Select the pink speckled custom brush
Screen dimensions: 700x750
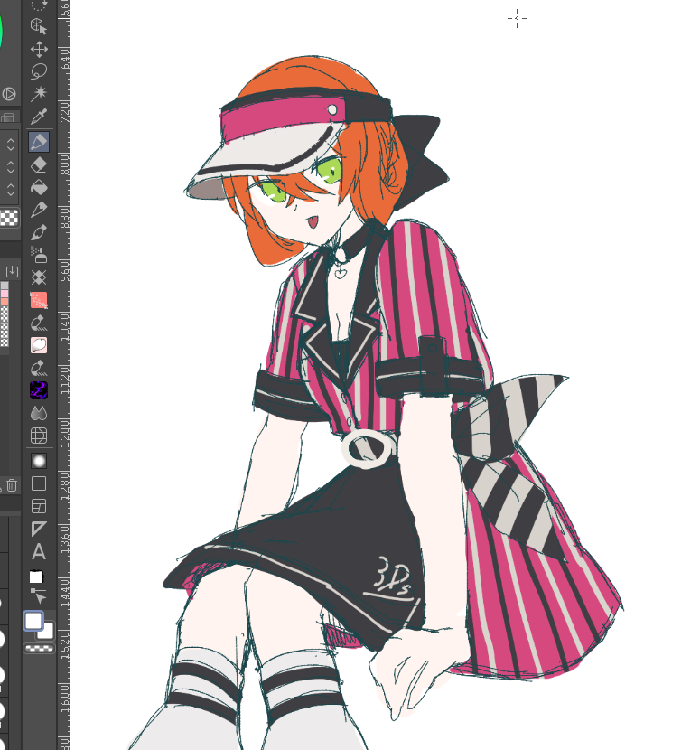pos(39,300)
